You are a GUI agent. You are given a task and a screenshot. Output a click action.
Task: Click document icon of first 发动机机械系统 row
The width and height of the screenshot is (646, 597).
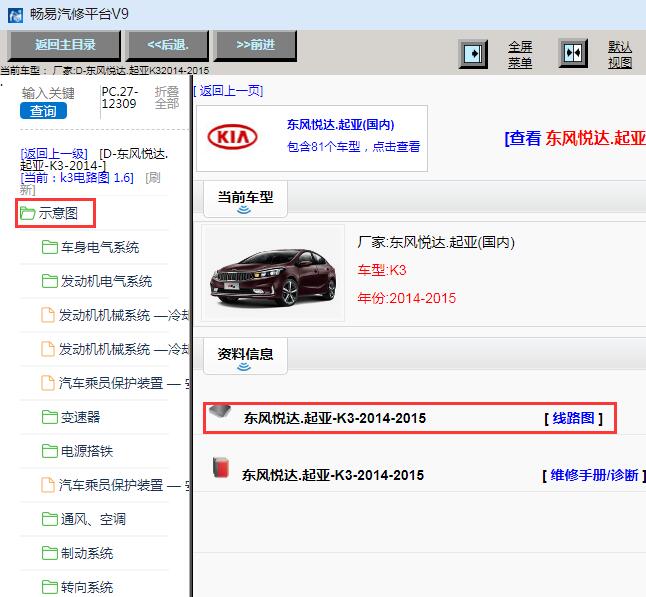point(48,315)
